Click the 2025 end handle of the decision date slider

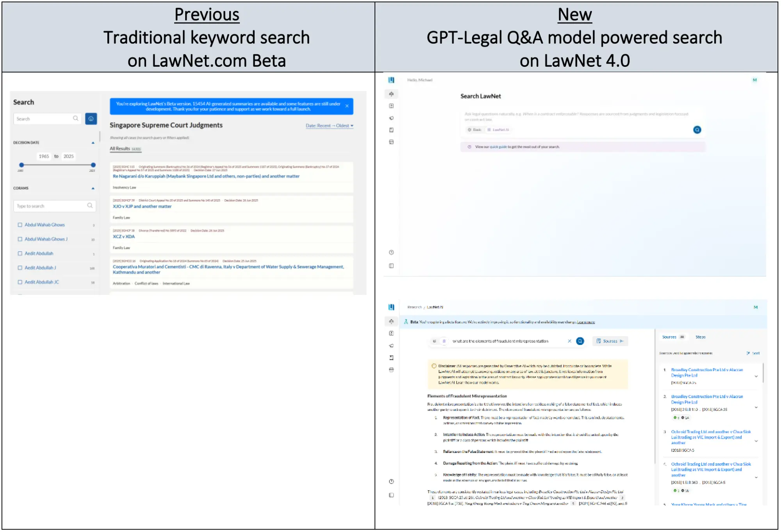(x=93, y=165)
